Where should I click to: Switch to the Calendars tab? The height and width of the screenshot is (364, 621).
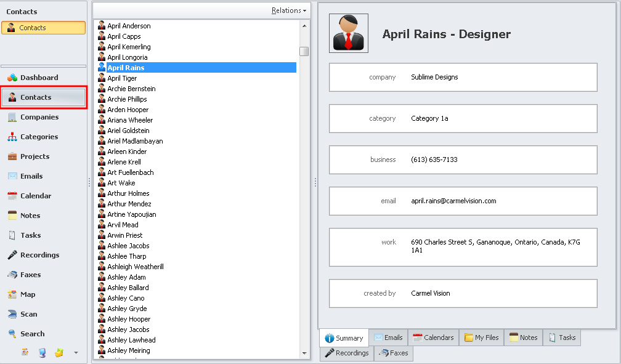433,338
